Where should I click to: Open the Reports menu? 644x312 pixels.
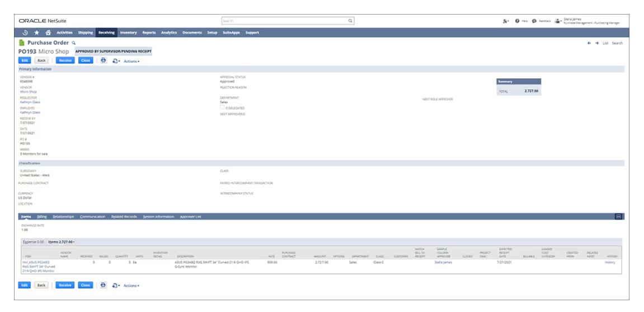149,32
